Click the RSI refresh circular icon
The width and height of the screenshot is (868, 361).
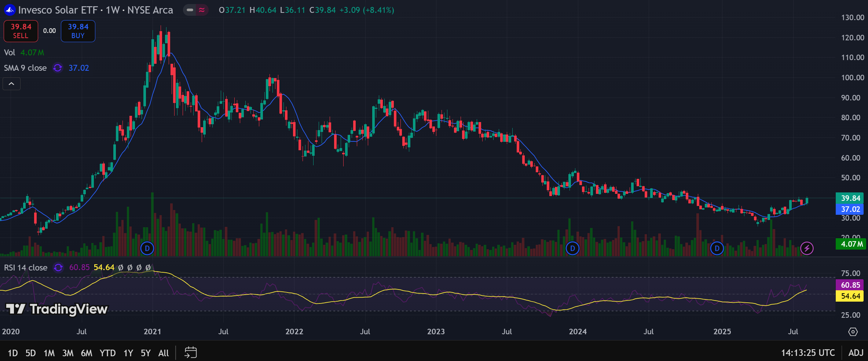[x=58, y=268]
